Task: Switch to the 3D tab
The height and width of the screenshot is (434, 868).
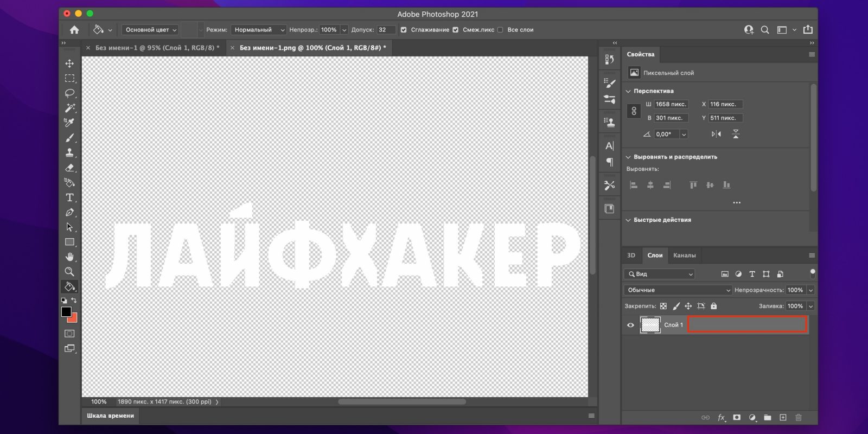Action: tap(631, 255)
